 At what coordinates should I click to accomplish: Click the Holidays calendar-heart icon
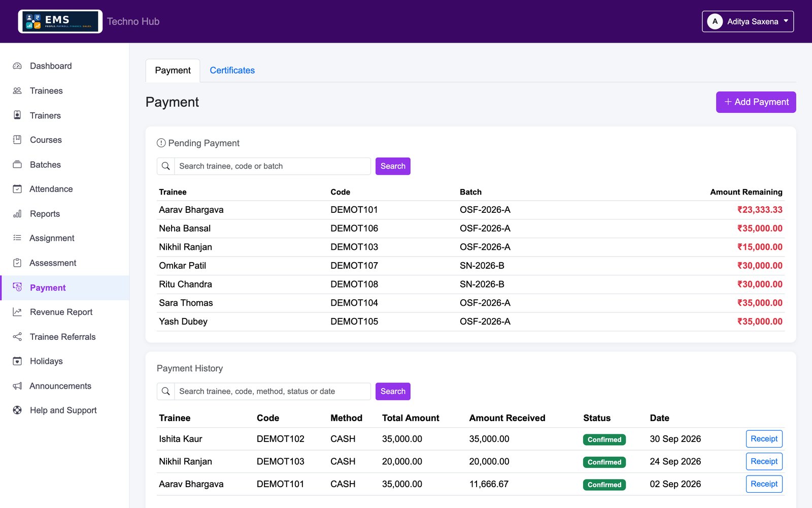point(17,361)
